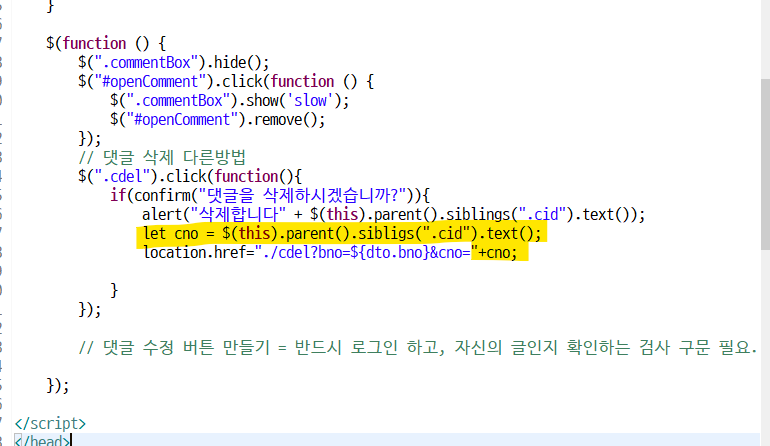The image size is (770, 446).
Task: Click the '.commentBox").show('slow');' line
Action: [229, 101]
